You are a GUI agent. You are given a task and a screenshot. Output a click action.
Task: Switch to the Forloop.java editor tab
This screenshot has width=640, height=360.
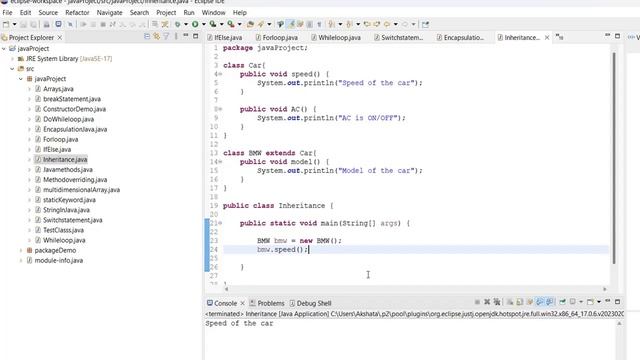pyautogui.click(x=277, y=38)
